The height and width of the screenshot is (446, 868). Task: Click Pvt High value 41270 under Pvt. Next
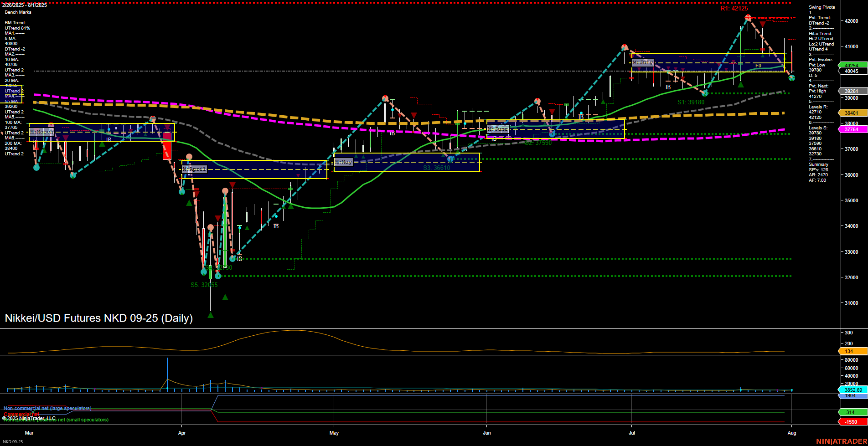coord(815,97)
